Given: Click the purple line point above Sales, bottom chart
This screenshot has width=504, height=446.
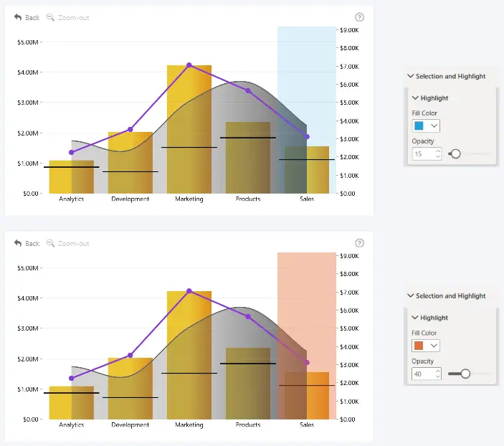Looking at the screenshot, I should 307,363.
